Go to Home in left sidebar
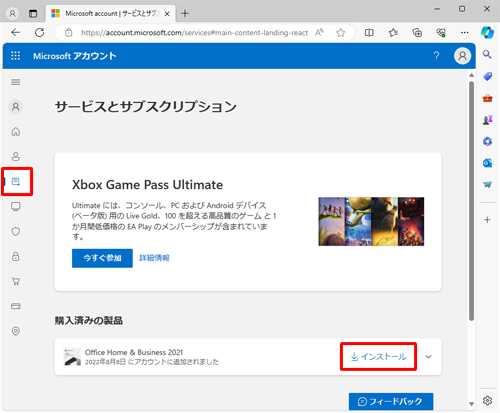Image resolution: width=500 pixels, height=413 pixels. (x=16, y=132)
